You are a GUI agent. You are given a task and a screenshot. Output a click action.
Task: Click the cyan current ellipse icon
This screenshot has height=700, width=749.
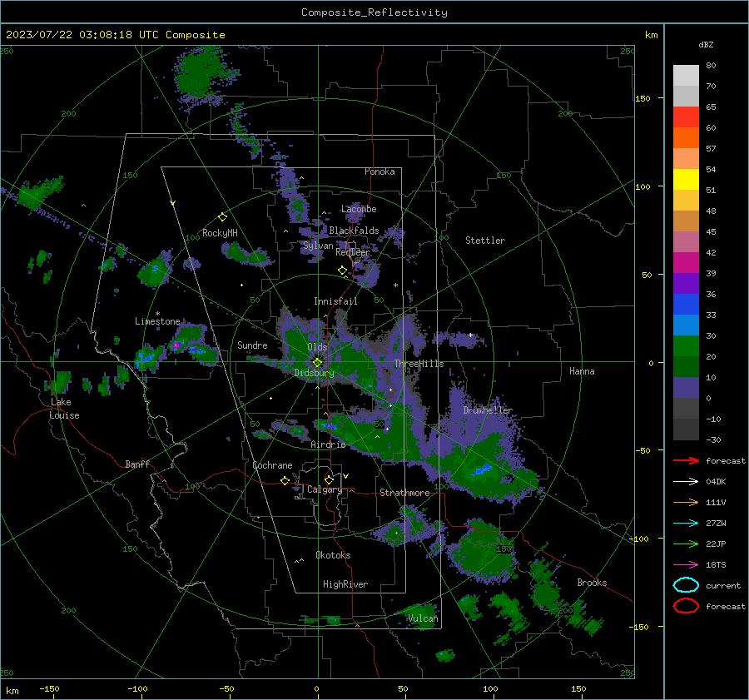686,585
